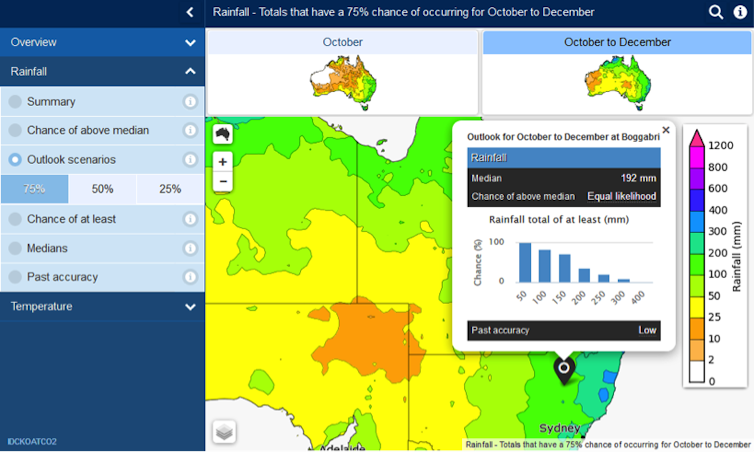Choose the 50% scenario button
754x452 pixels.
coord(102,189)
